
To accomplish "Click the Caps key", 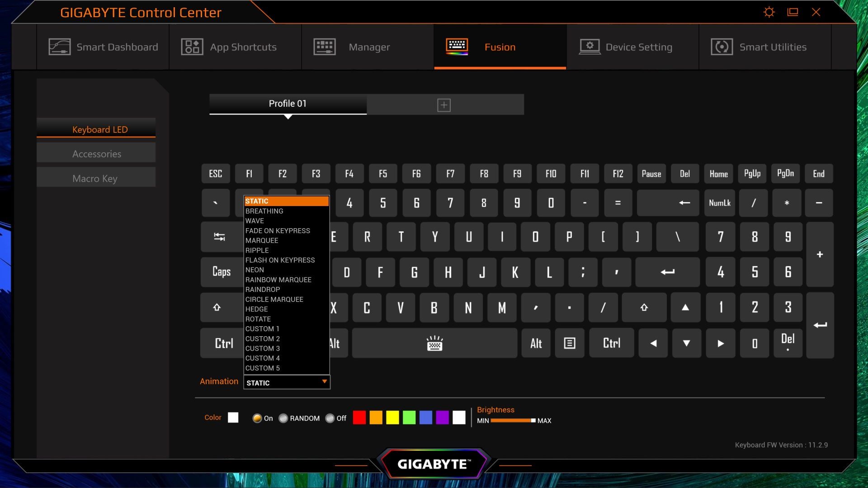I will pos(222,272).
